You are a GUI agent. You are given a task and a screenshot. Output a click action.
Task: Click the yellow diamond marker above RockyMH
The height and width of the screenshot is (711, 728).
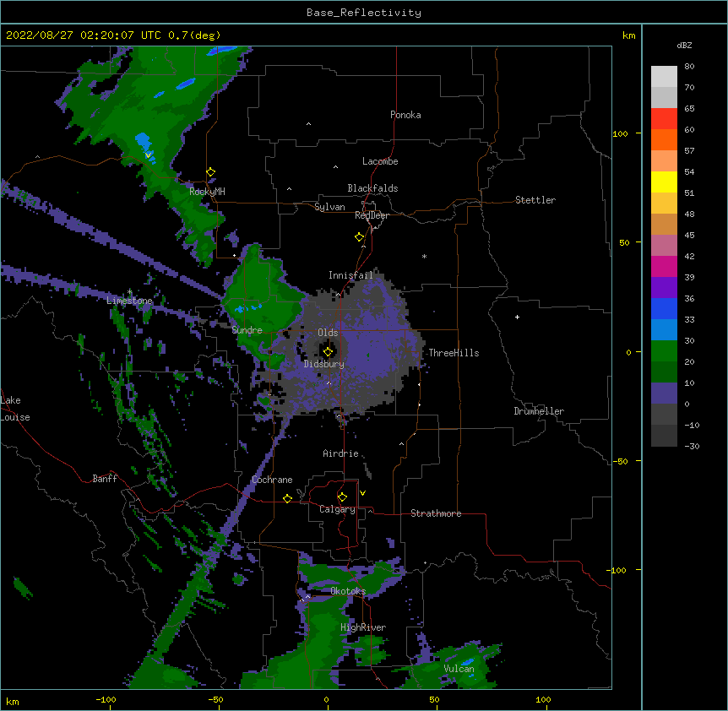click(x=211, y=172)
